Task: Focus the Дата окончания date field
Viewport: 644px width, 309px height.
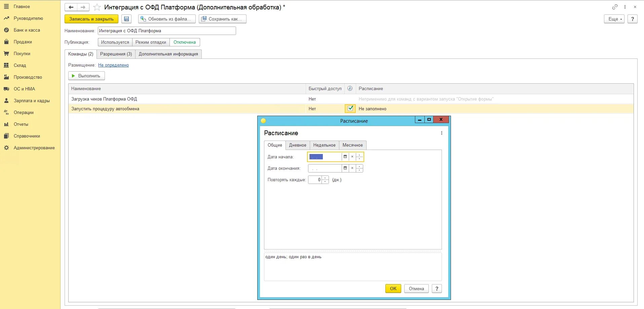Action: tap(325, 168)
